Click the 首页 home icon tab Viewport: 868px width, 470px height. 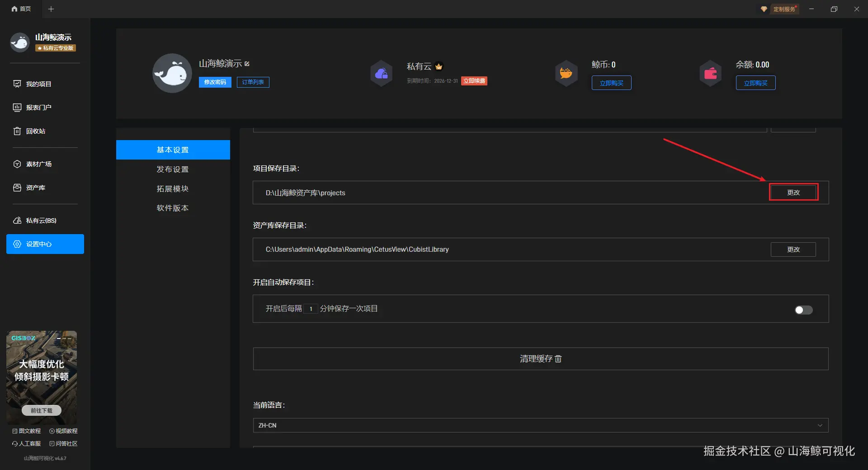[21, 9]
